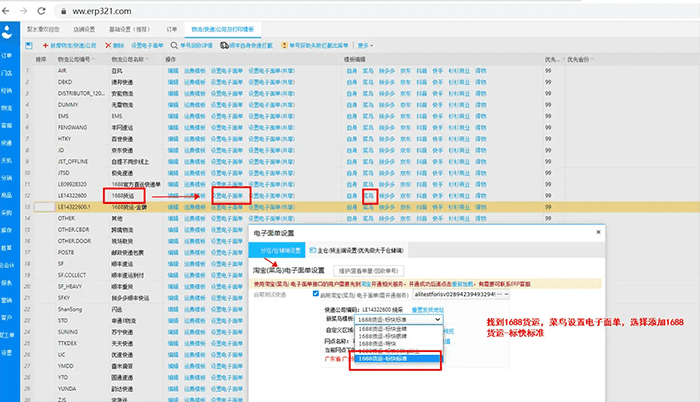Click the magnifier icon for 单号回收详情

pyautogui.click(x=174, y=46)
